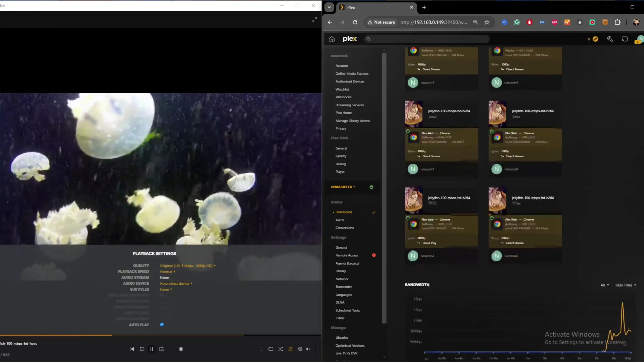Skip forward 30 seconds in the player
644x362 pixels.
[162, 349]
